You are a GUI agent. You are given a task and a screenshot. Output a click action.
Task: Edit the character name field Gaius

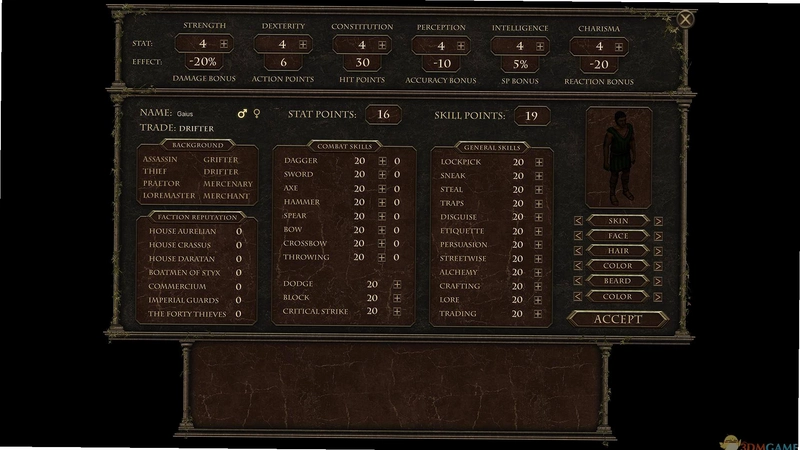185,114
